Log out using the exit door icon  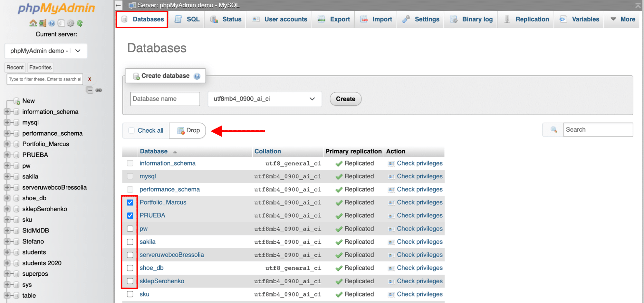click(x=42, y=23)
